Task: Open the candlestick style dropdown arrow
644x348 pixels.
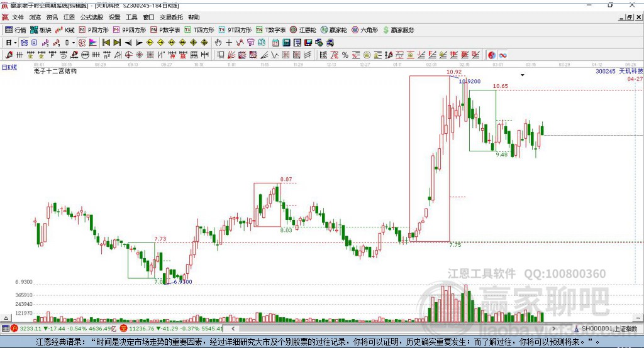Action: click(x=74, y=42)
